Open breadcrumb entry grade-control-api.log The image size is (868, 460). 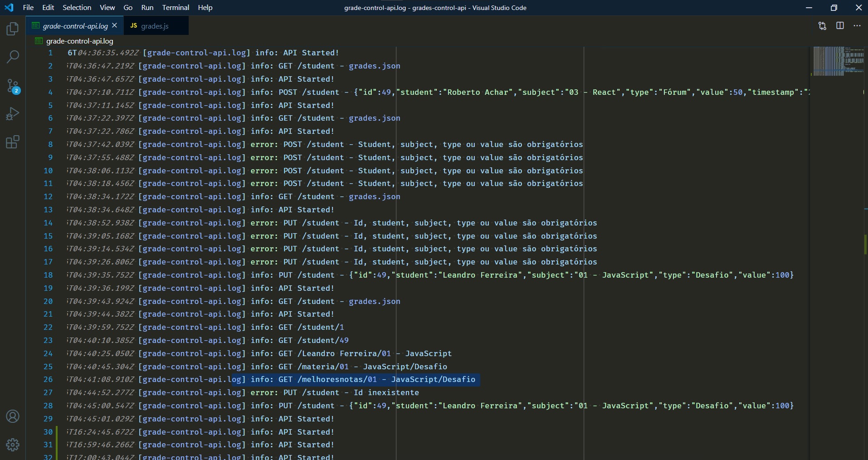(x=80, y=41)
